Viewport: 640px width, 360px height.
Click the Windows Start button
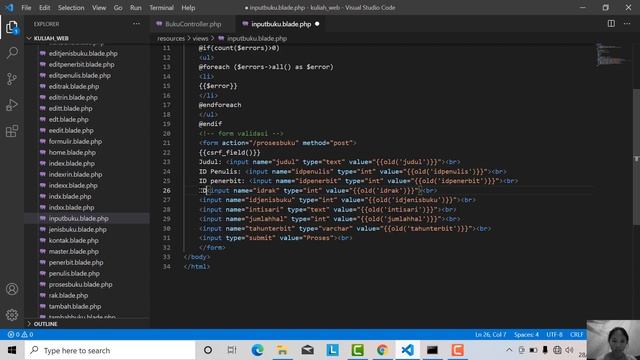pos(12,350)
